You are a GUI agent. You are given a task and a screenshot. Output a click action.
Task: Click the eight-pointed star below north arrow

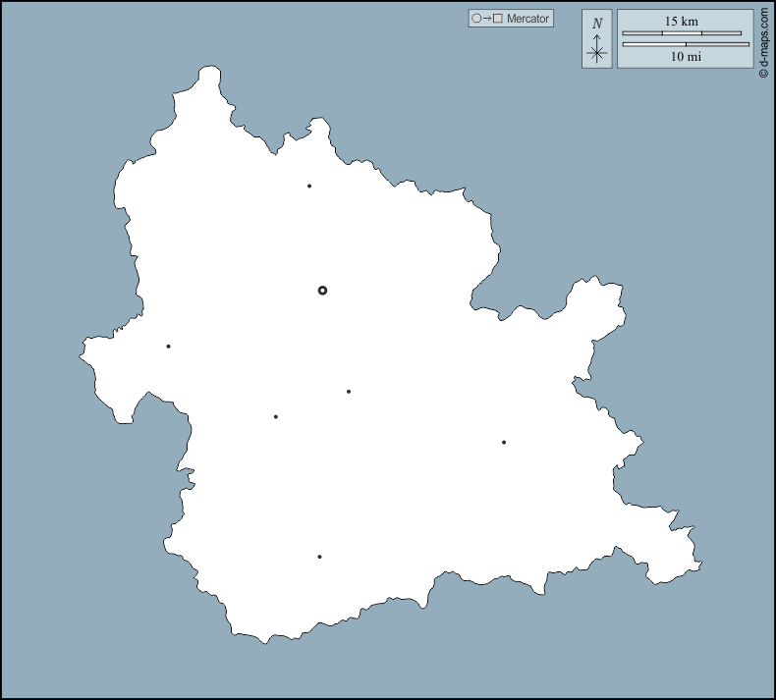[x=597, y=54]
